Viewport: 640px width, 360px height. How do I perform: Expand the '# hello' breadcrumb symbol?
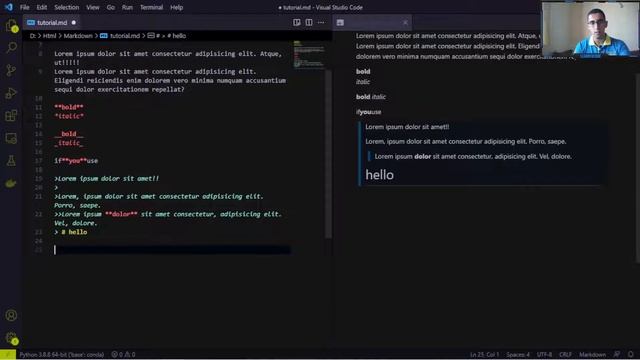point(176,36)
